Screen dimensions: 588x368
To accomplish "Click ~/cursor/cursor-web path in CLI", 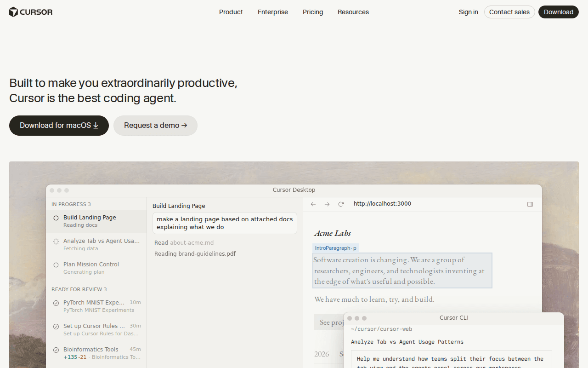I will click(381, 329).
